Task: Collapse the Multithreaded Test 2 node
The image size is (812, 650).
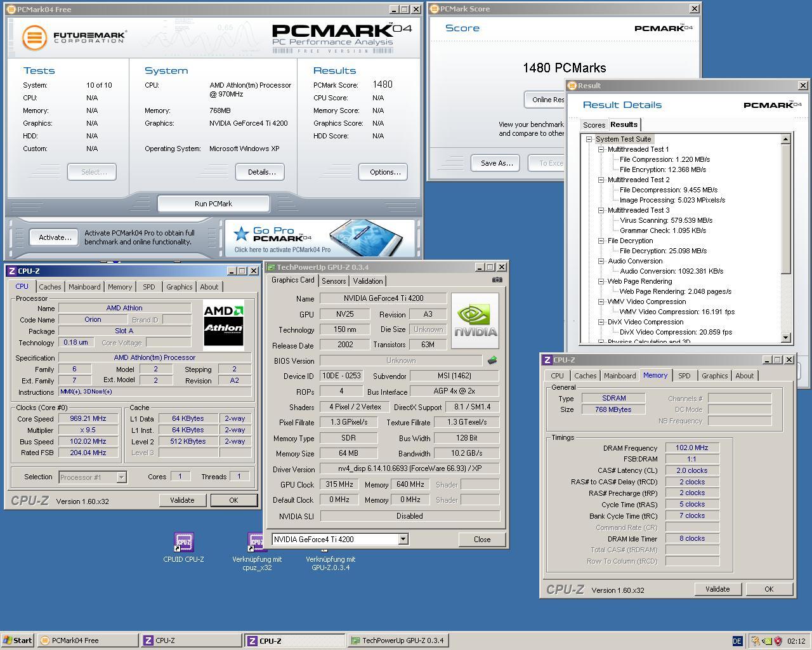Action: (601, 180)
